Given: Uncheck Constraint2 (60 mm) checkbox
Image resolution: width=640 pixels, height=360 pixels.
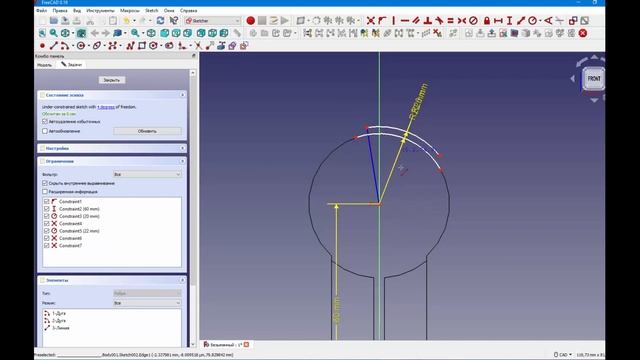Looking at the screenshot, I should pyautogui.click(x=47, y=209).
